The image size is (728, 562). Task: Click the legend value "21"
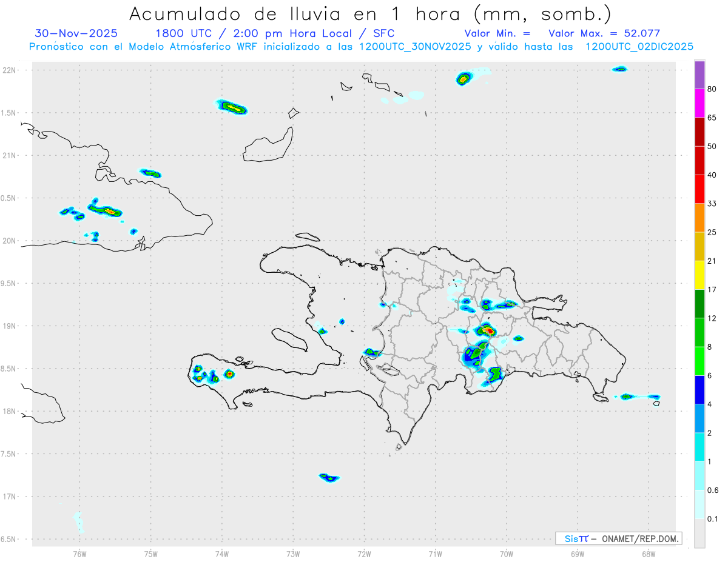[x=712, y=261]
